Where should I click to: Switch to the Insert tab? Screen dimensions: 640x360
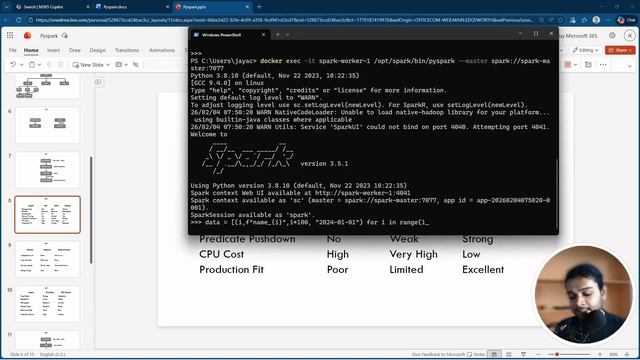pos(53,50)
